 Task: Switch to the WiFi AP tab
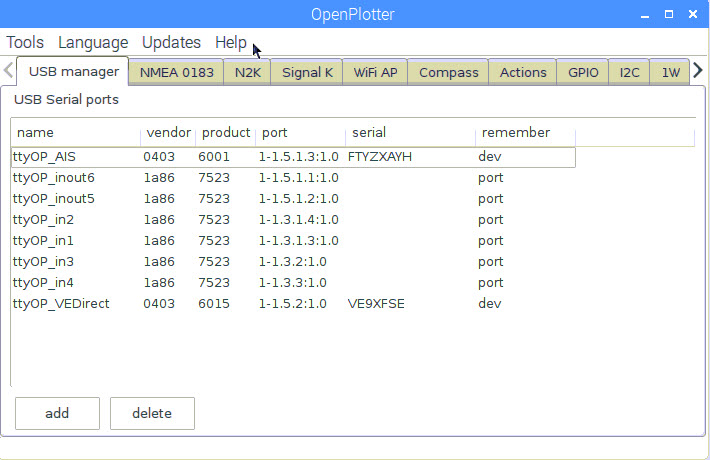(375, 72)
